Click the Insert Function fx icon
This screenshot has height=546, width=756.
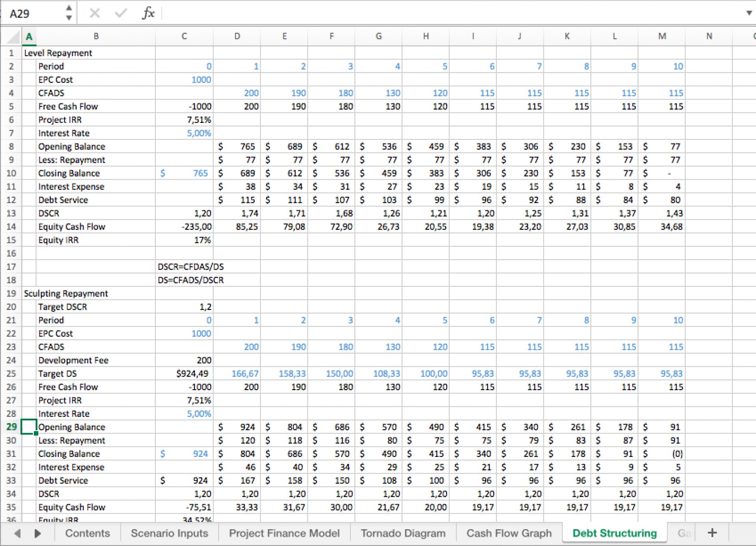pos(148,13)
